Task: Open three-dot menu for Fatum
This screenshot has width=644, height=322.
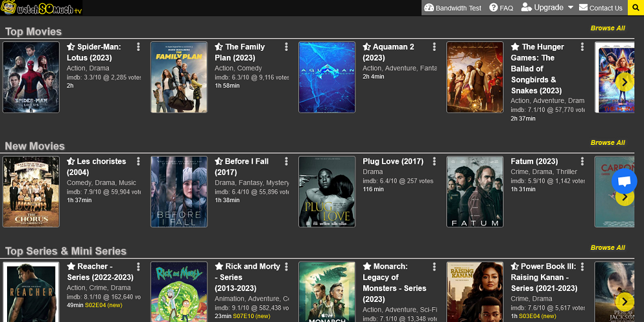Action: [582, 161]
